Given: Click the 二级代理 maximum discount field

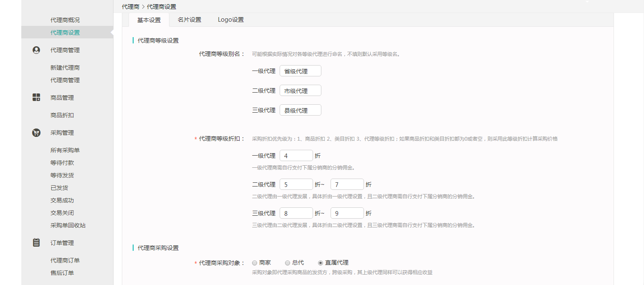Looking at the screenshot, I should (x=347, y=184).
